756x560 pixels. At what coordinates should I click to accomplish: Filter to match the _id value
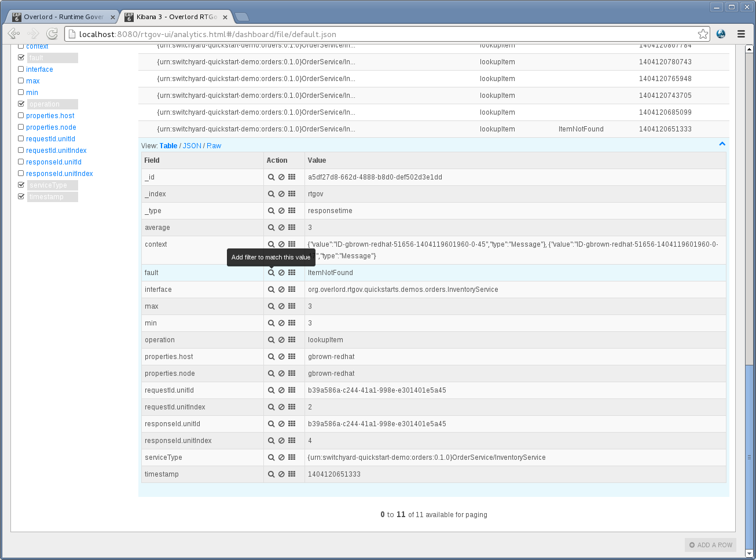click(x=271, y=177)
